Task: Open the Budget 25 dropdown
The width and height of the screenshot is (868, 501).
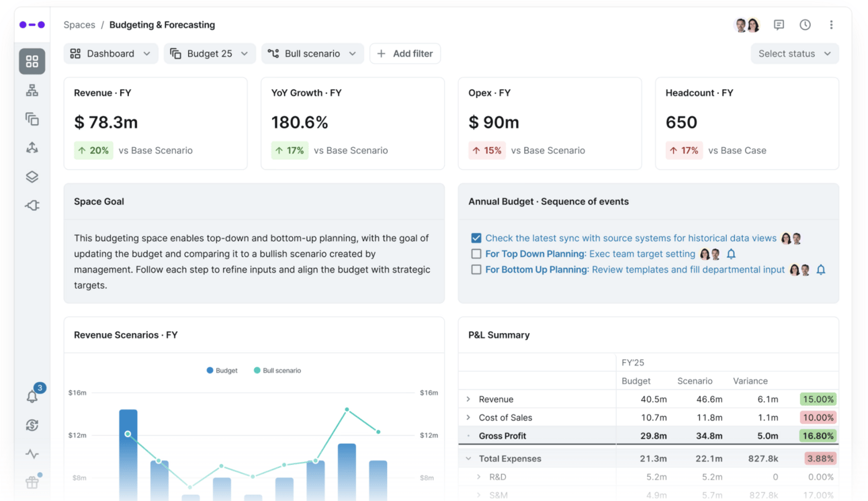Action: (x=210, y=54)
